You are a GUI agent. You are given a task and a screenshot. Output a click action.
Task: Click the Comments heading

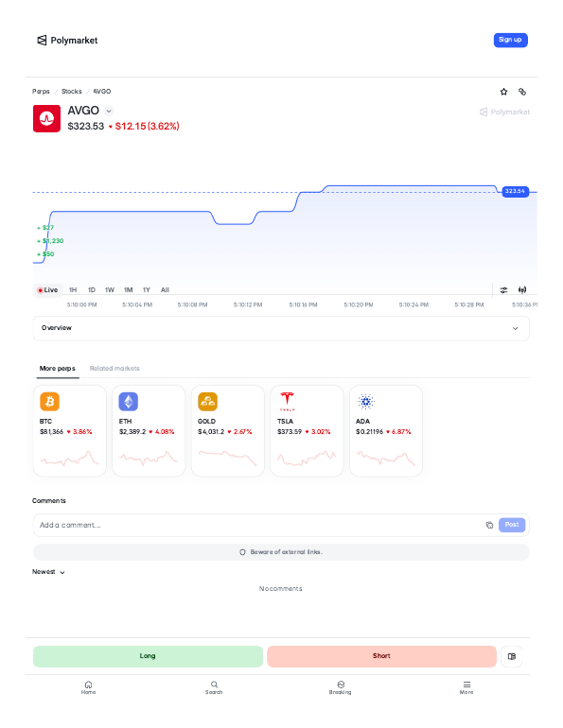[49, 500]
